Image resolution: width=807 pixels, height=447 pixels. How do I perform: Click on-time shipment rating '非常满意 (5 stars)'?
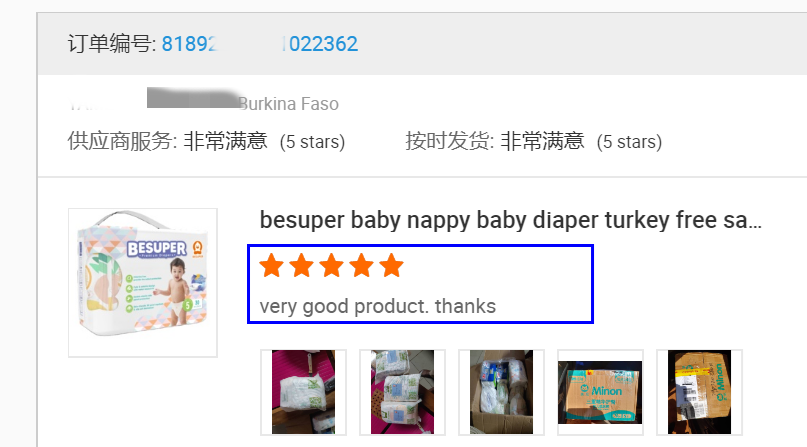tap(581, 141)
